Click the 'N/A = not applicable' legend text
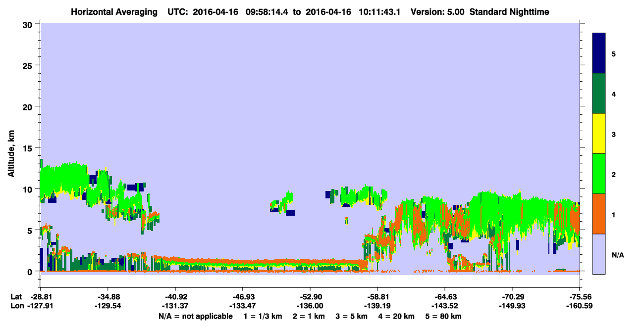Viewport: 644px width, 330px height. pyautogui.click(x=195, y=316)
